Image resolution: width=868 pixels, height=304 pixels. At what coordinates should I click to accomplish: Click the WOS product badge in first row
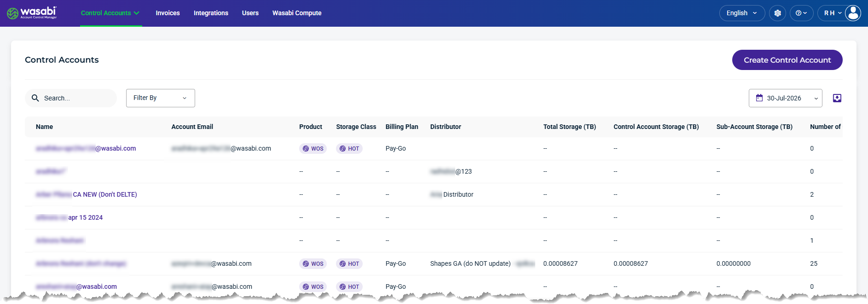click(x=313, y=148)
